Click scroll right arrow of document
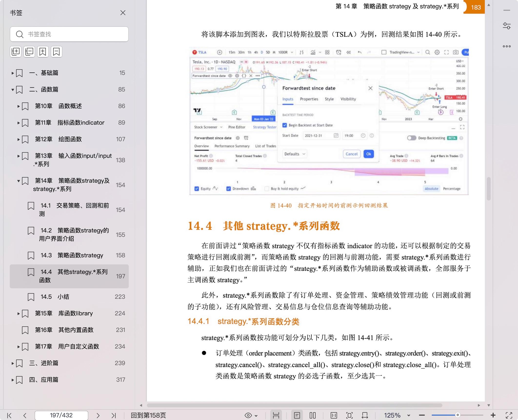Image resolution: width=518 pixels, height=420 pixels. pos(479,405)
